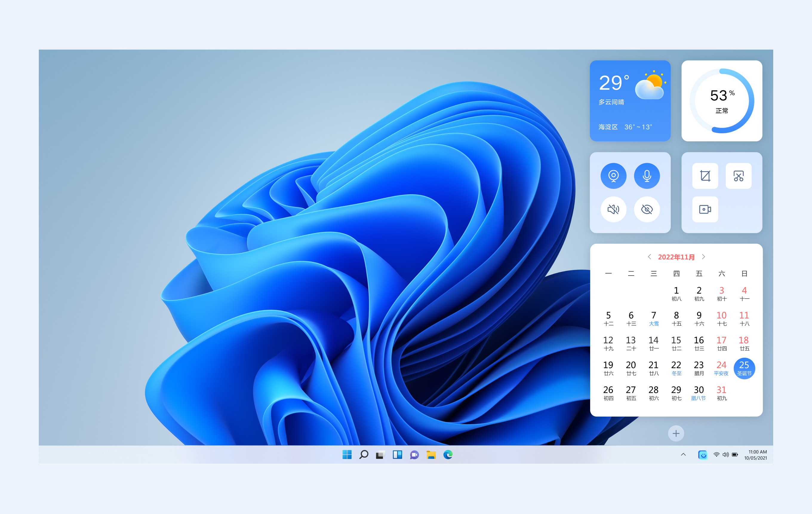Start screen recording with camera icon
Screen dimensions: 812x514
(705, 209)
